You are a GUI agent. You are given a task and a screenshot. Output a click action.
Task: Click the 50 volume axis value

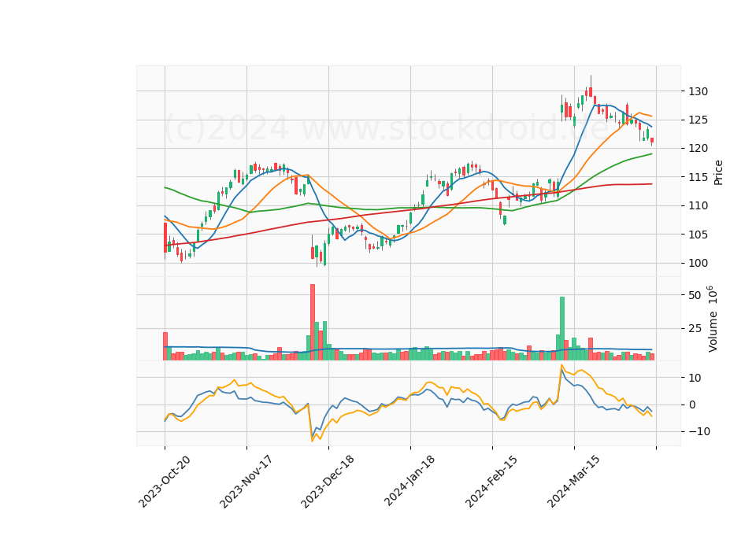pos(695,295)
